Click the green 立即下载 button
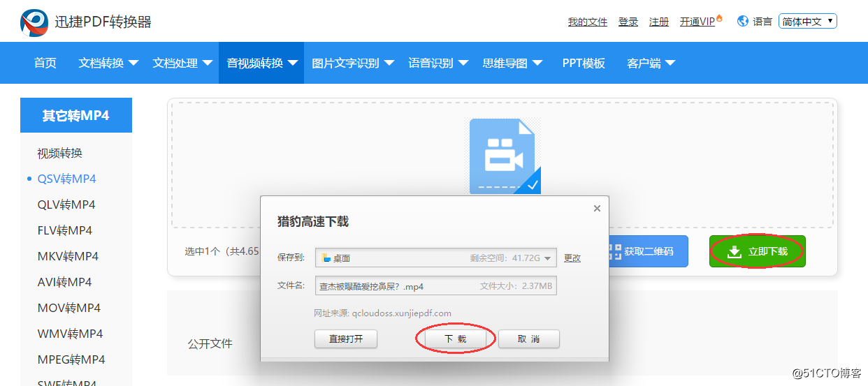The height and width of the screenshot is (386, 868). click(x=758, y=251)
